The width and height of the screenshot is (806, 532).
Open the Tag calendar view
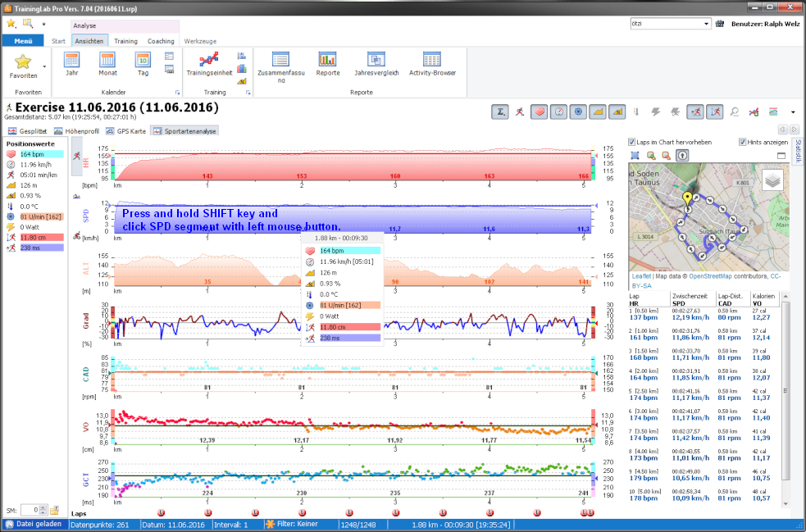coord(143,64)
